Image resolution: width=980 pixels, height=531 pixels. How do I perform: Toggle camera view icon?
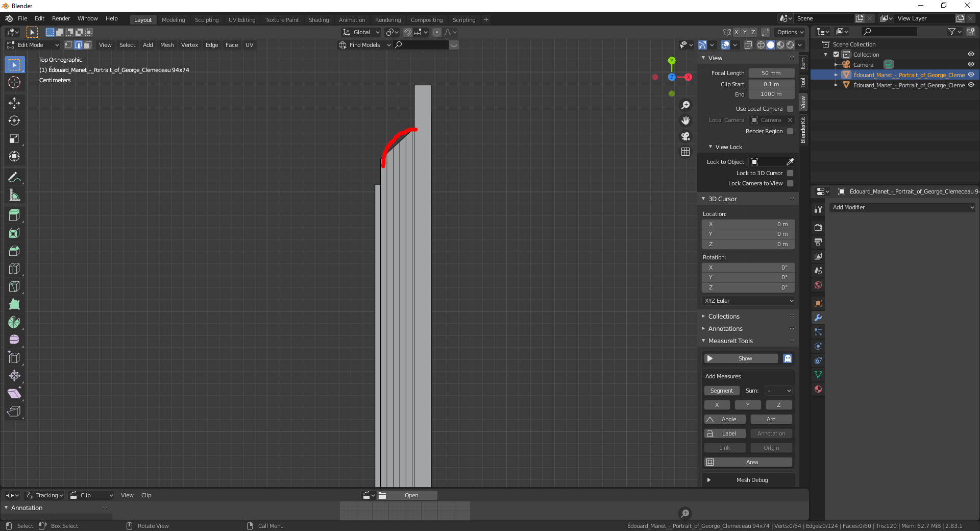coord(685,136)
